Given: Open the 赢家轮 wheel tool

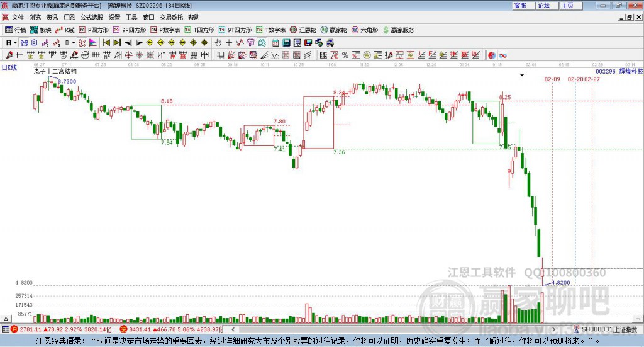Looking at the screenshot, I should pyautogui.click(x=333, y=30).
